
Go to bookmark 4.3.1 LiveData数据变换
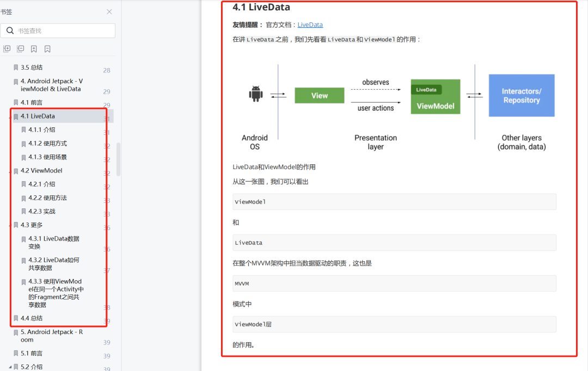pos(53,243)
